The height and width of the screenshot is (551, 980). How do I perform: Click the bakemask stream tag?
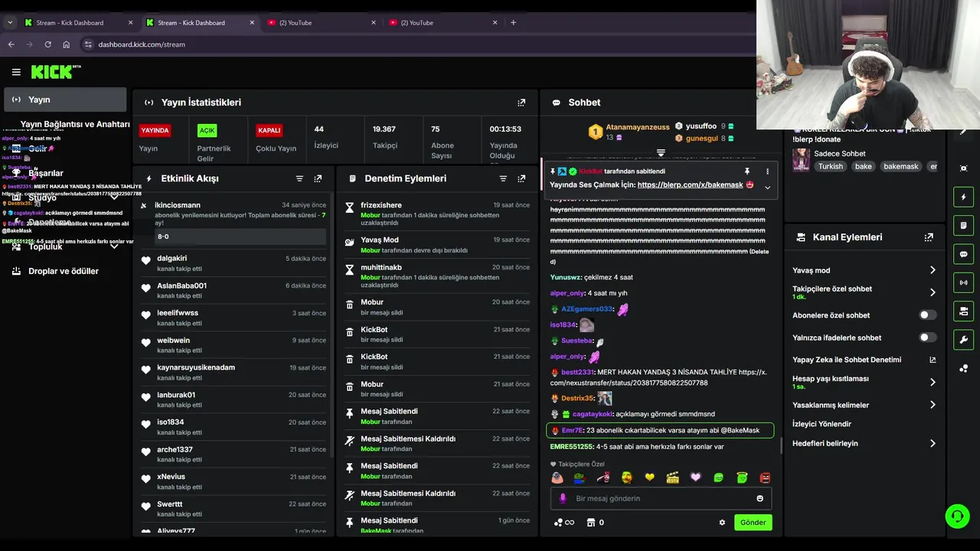click(900, 166)
